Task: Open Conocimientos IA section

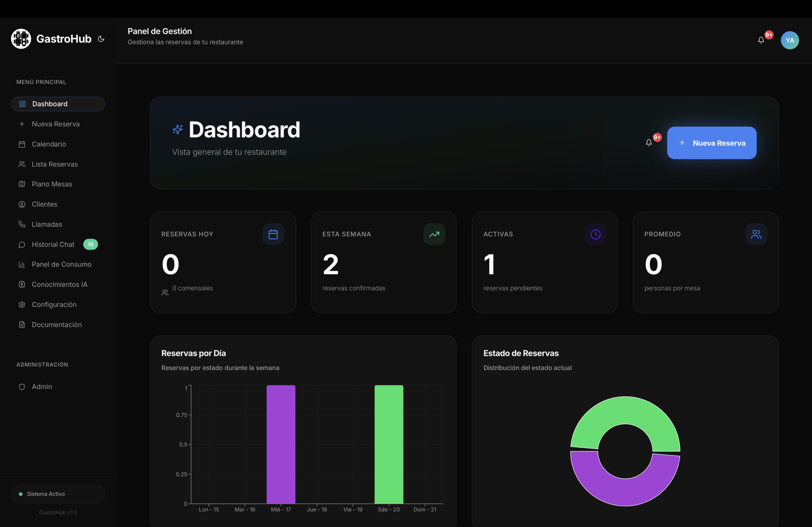Action: [x=59, y=284]
